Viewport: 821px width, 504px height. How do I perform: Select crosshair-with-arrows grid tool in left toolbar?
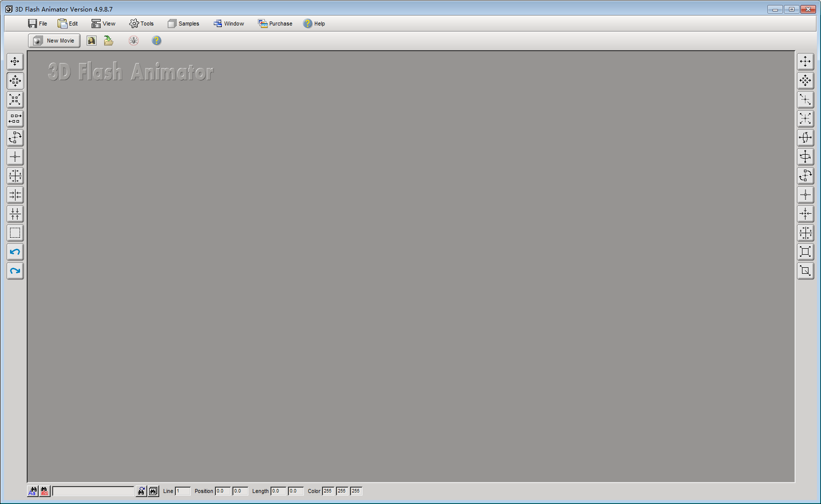[x=15, y=176]
